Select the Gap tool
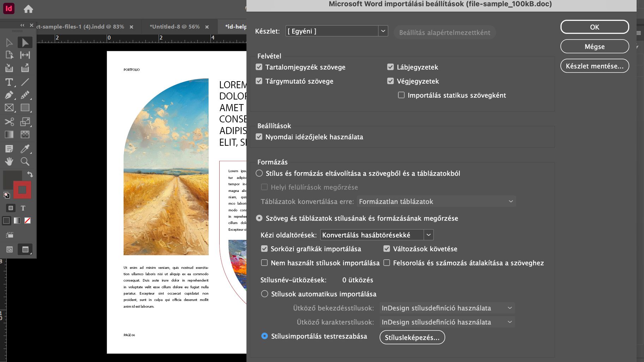The image size is (644, 362). (x=25, y=55)
